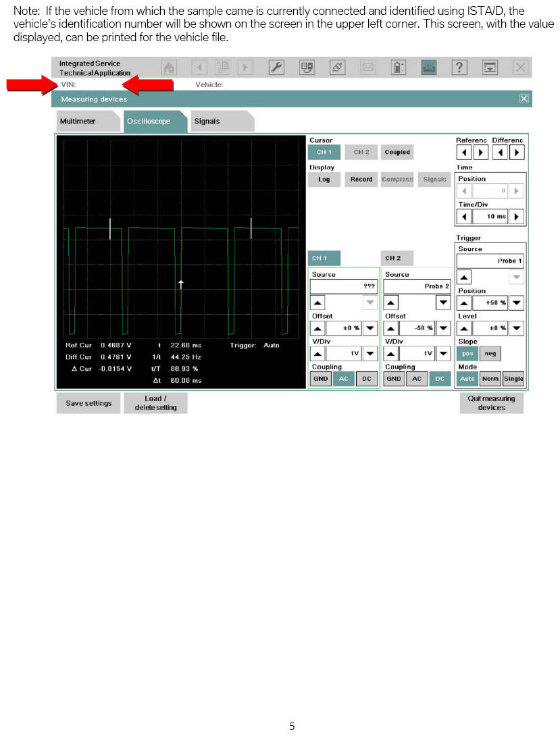Set CH 1 Coupling to DC
The height and width of the screenshot is (736, 560).
click(x=367, y=379)
